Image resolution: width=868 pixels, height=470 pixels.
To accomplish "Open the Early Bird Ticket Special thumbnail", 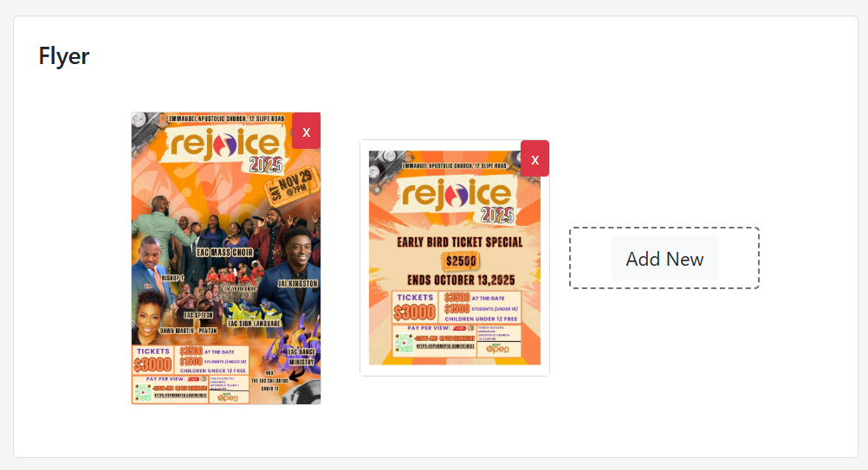I will coord(455,258).
